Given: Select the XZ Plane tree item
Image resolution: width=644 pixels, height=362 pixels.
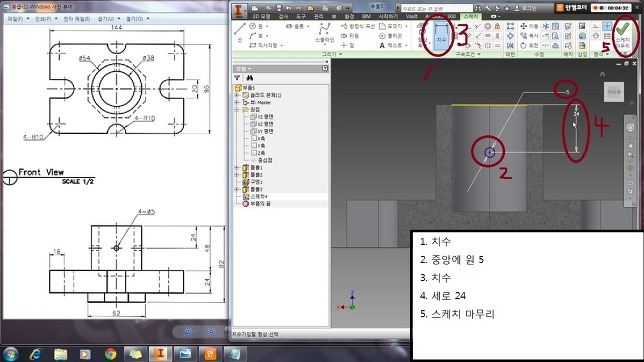Looking at the screenshot, I should [x=262, y=124].
